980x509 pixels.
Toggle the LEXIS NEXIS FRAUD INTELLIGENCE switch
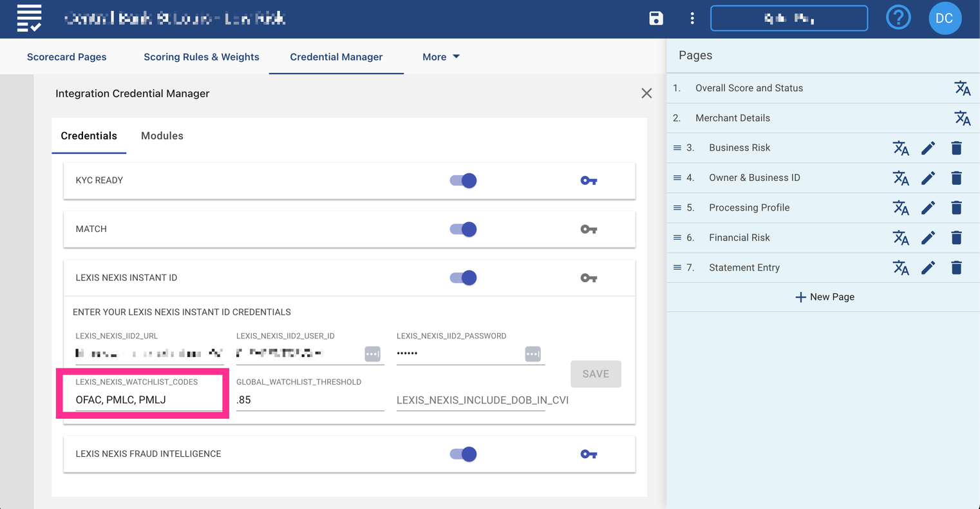(463, 454)
